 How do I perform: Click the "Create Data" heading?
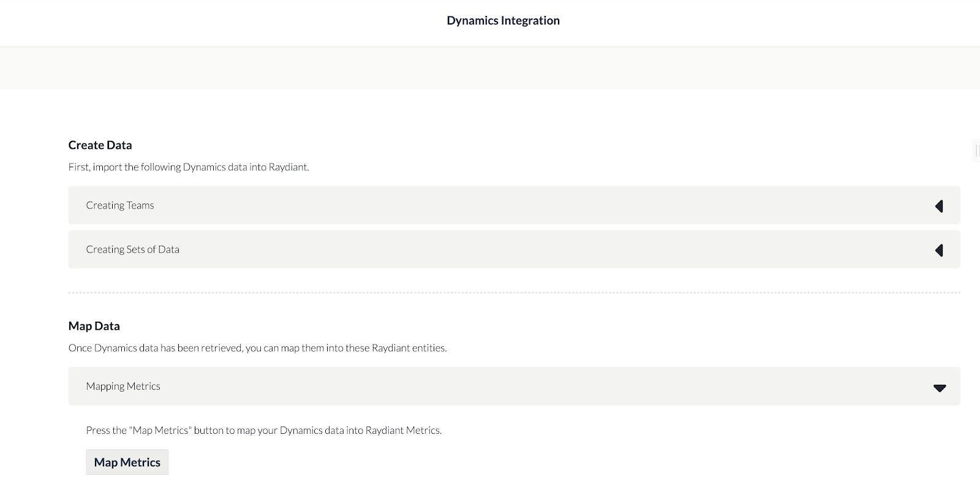tap(100, 145)
